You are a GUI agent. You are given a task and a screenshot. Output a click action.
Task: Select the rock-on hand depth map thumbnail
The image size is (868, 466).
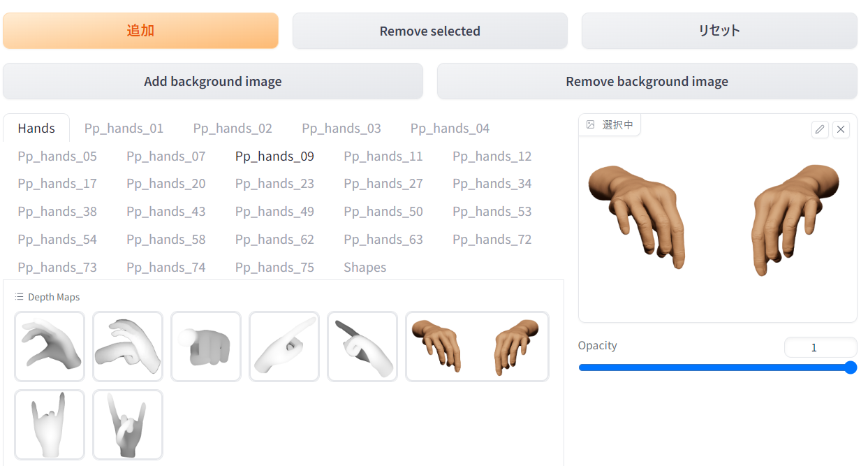[x=50, y=425]
